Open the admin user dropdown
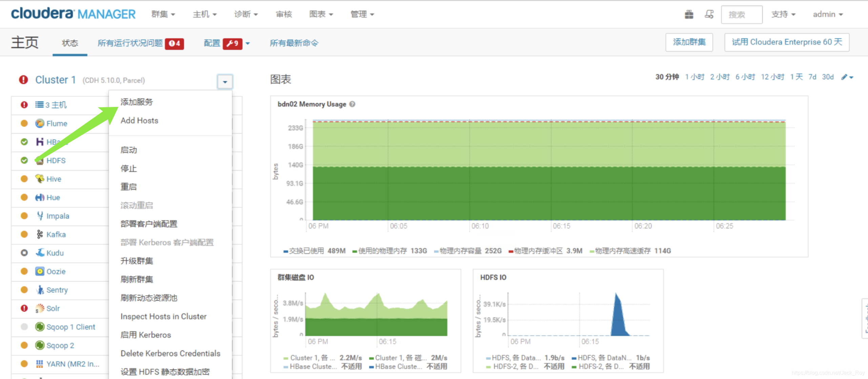Image resolution: width=868 pixels, height=379 pixels. (828, 14)
